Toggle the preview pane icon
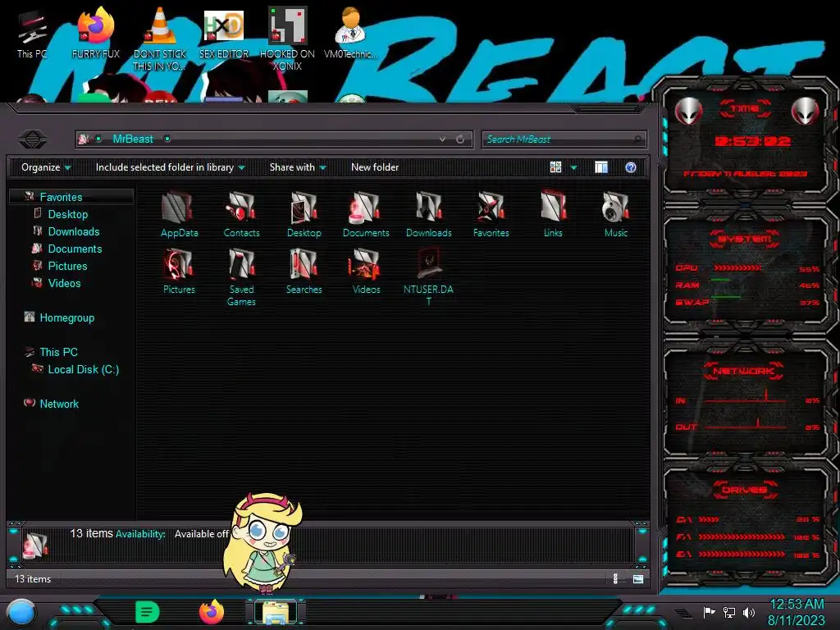This screenshot has height=630, width=840. click(601, 167)
